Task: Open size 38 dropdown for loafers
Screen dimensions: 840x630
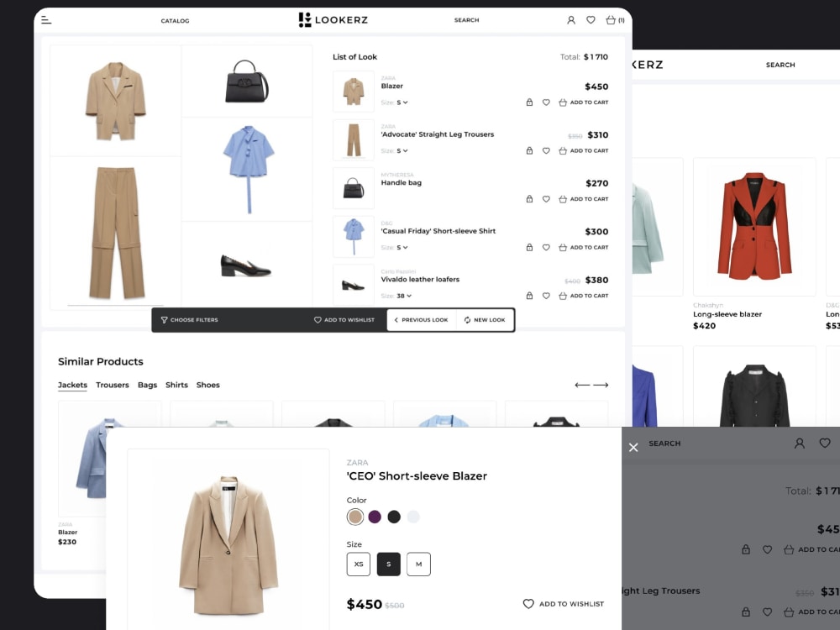Action: (x=404, y=296)
